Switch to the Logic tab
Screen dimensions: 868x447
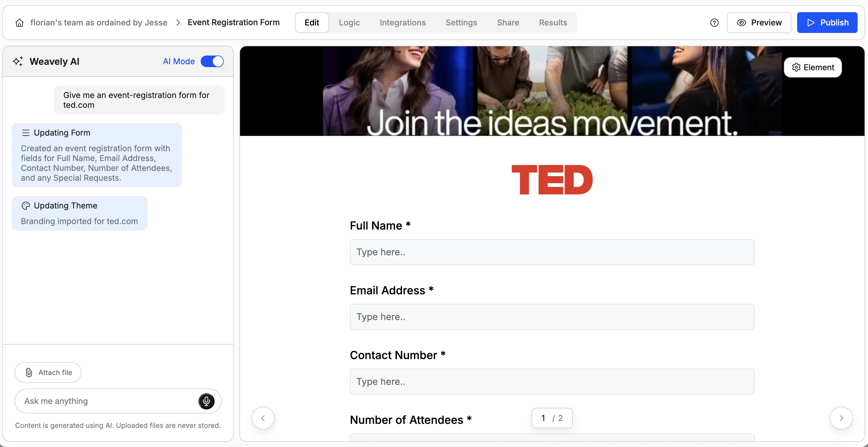coord(349,22)
